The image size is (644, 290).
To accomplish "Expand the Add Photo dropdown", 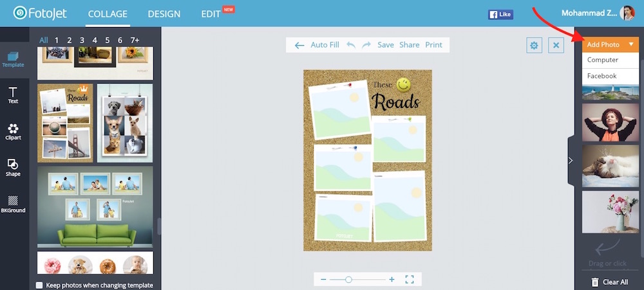I will click(610, 44).
